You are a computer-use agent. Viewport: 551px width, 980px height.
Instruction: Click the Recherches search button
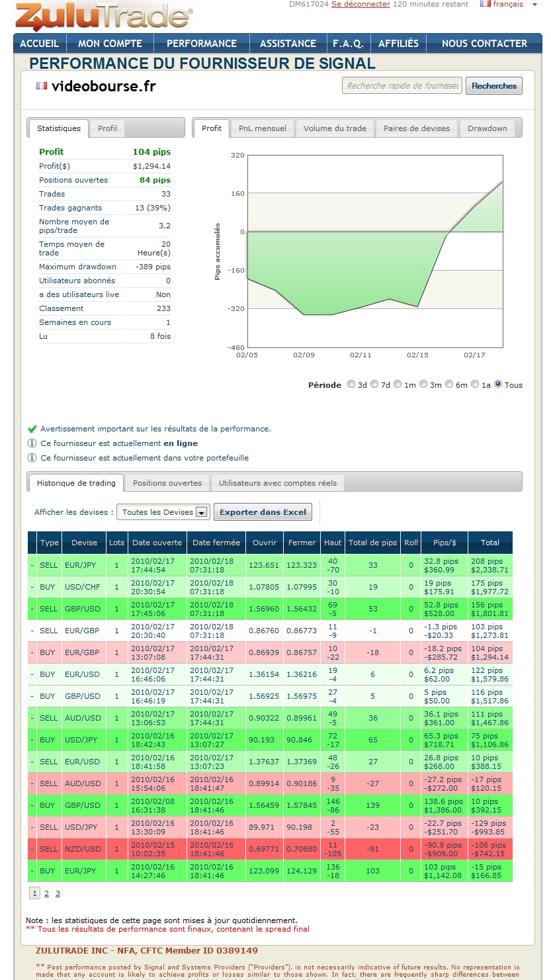pos(494,86)
